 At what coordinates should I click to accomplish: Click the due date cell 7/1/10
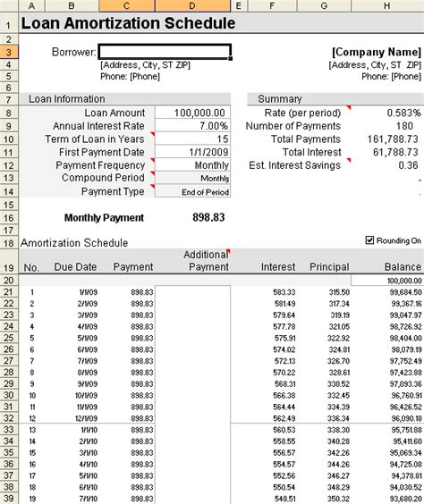pos(89,499)
